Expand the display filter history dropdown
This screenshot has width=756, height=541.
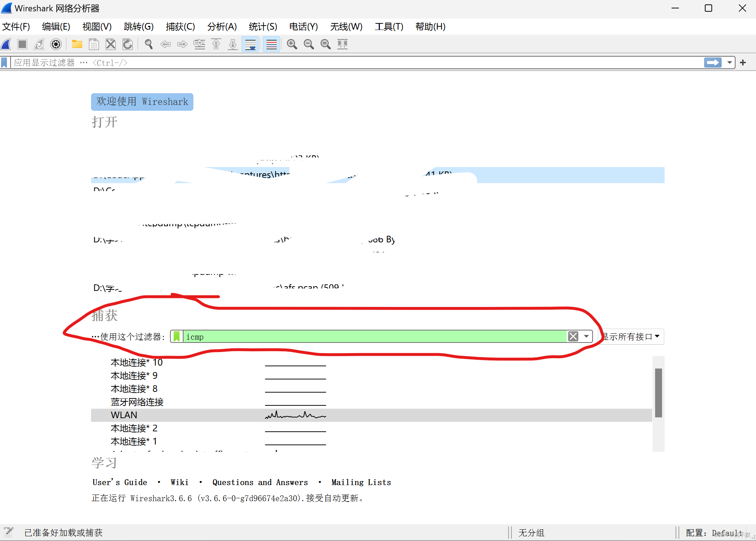click(730, 63)
